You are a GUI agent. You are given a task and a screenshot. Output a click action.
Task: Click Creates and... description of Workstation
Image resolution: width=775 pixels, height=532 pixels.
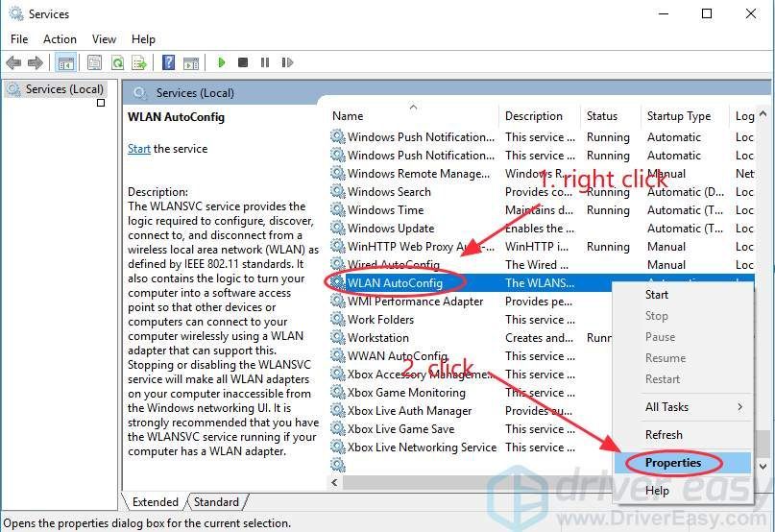point(540,338)
